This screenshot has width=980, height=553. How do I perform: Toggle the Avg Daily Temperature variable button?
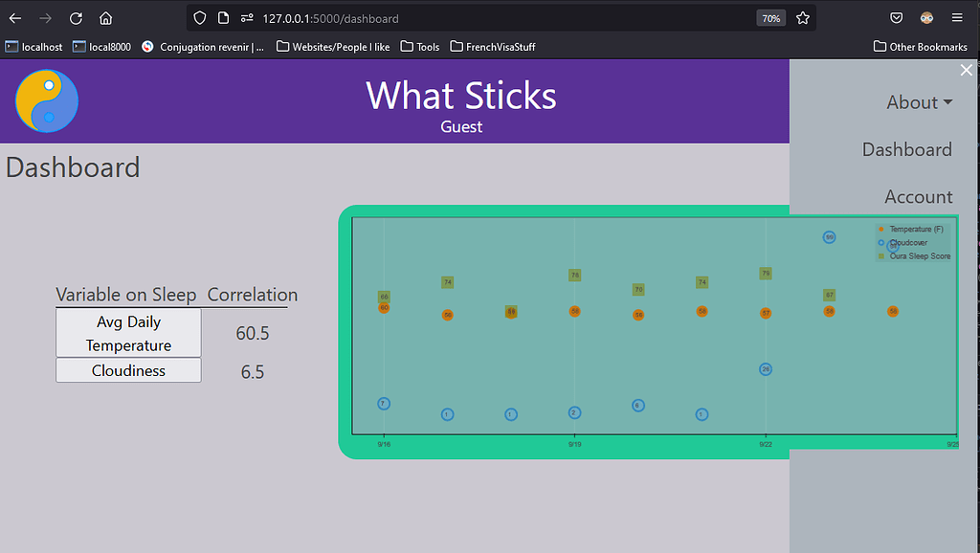128,333
